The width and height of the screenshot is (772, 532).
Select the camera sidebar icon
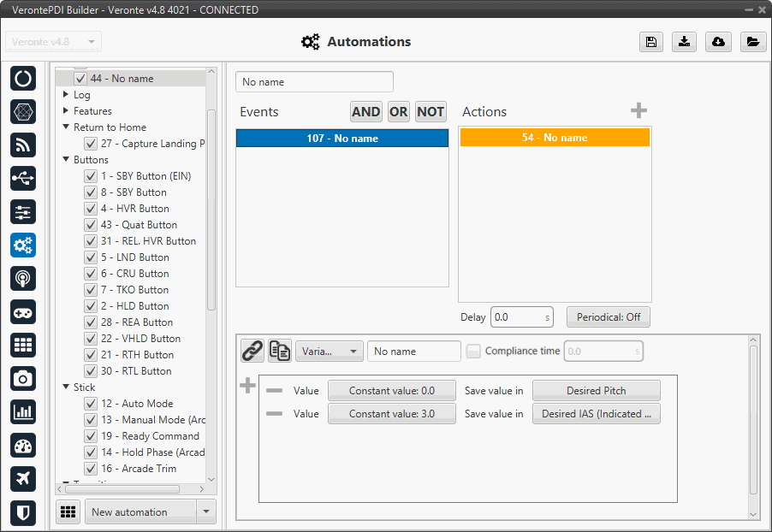[x=23, y=378]
